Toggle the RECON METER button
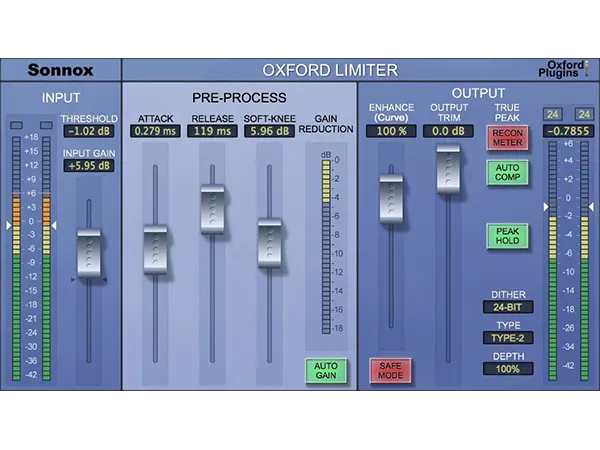This screenshot has width=600, height=450. coord(507,138)
